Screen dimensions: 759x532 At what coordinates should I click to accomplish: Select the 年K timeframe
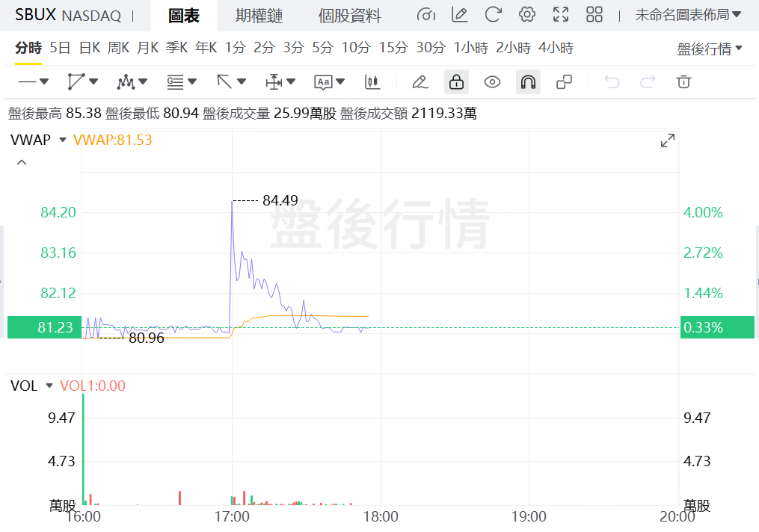click(x=206, y=47)
